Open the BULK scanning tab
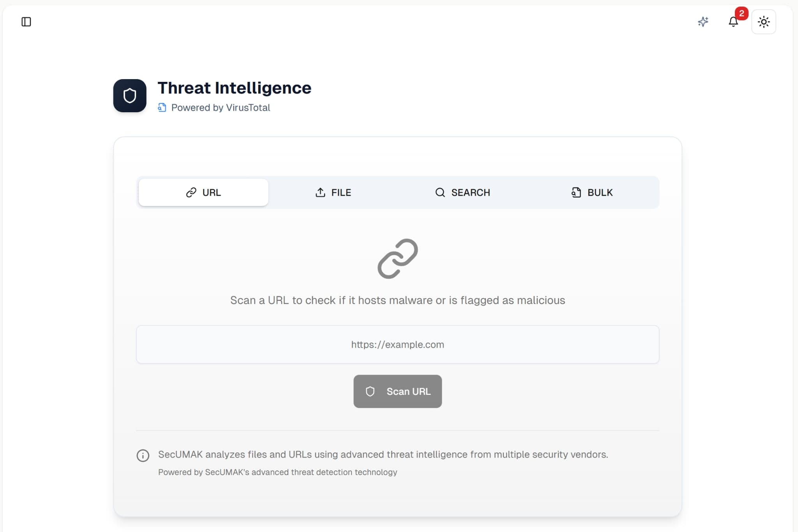Viewport: 798px width, 532px height. tap(592, 192)
